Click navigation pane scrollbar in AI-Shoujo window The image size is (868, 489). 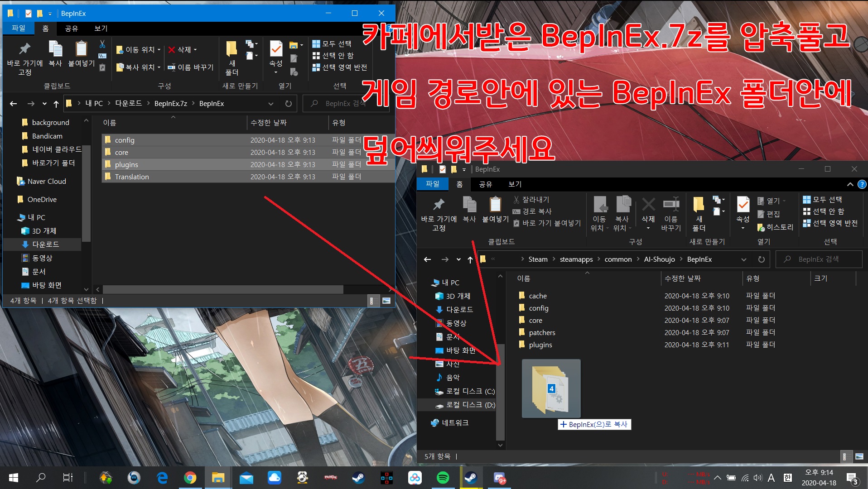[500, 392]
